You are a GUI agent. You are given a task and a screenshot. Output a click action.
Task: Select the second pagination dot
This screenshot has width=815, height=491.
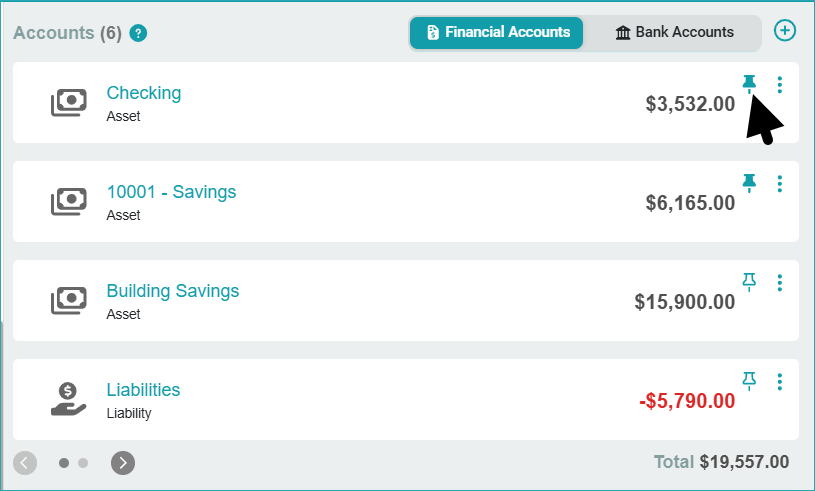(x=83, y=463)
